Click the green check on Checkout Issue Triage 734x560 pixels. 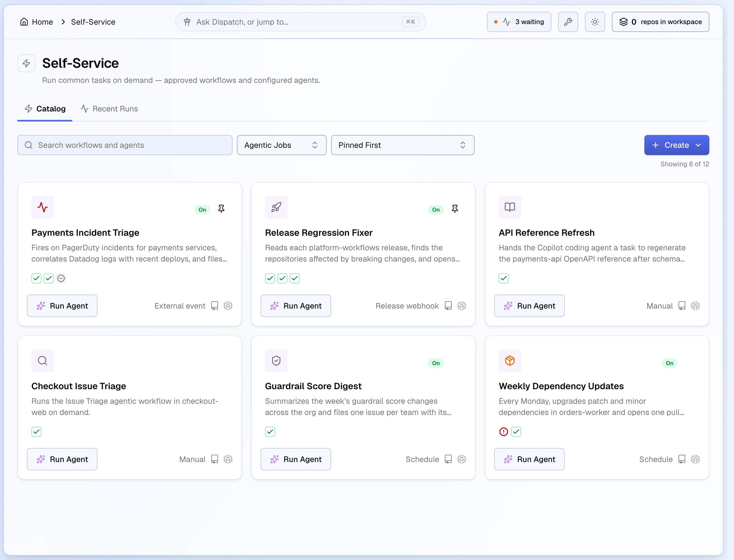36,432
